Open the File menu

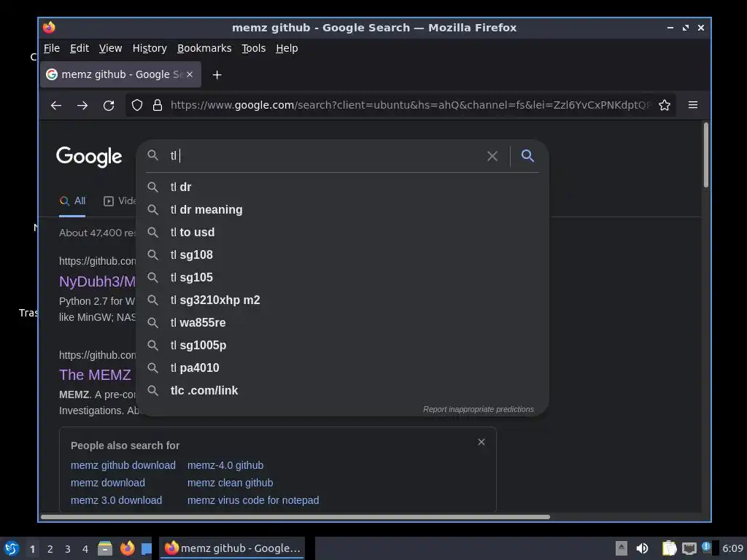[52, 48]
